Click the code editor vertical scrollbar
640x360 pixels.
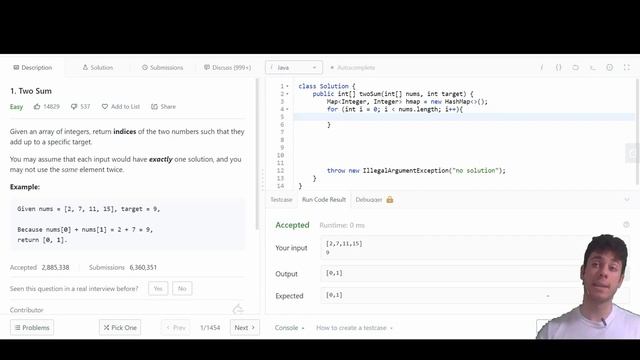[638, 131]
